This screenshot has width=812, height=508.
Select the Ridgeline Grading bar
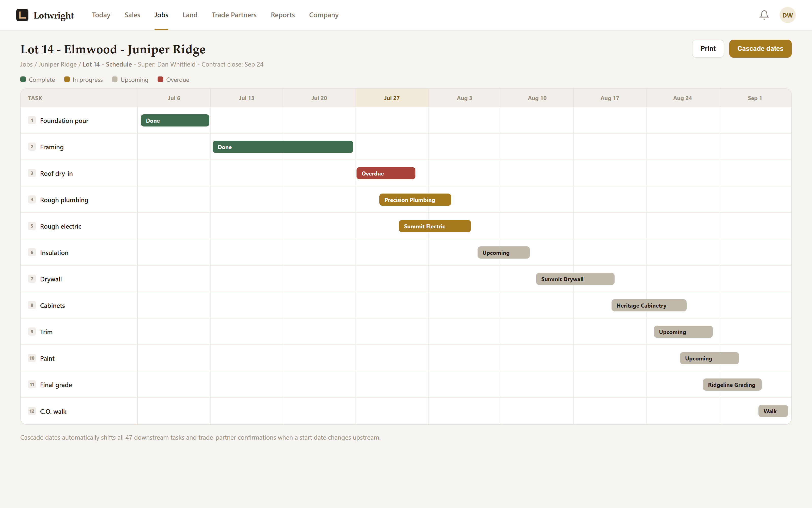(x=732, y=385)
